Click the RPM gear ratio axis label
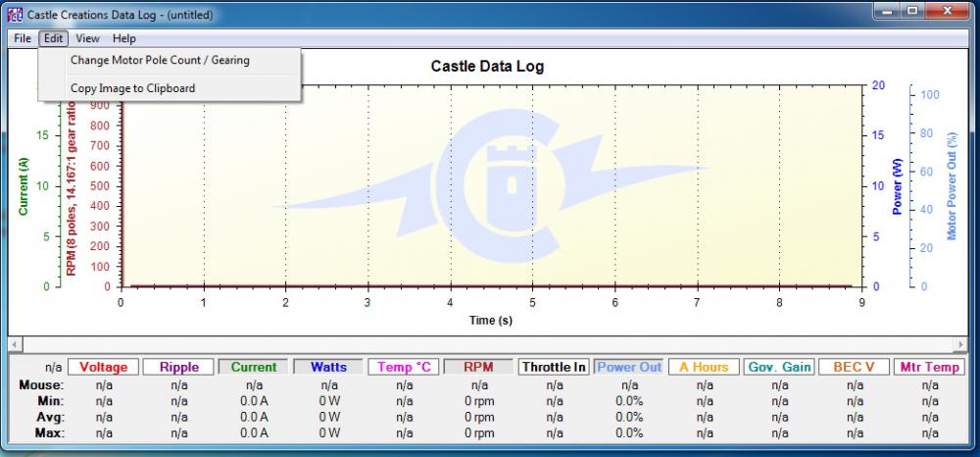Viewport: 980px width, 457px height. (72, 187)
